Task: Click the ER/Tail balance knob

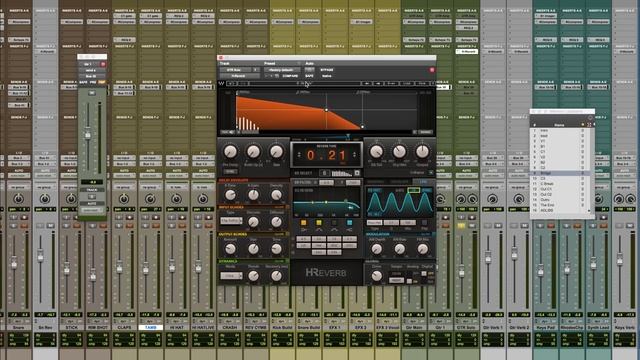Action: pyautogui.click(x=376, y=151)
